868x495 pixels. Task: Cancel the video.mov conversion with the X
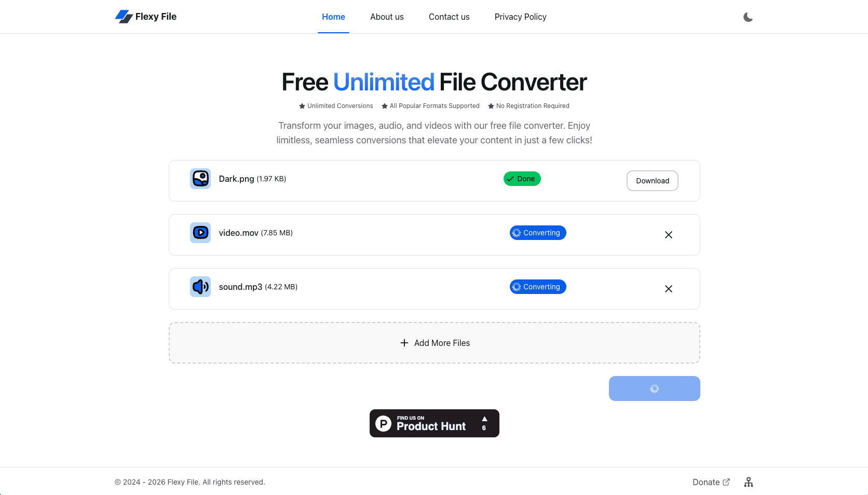click(x=668, y=235)
